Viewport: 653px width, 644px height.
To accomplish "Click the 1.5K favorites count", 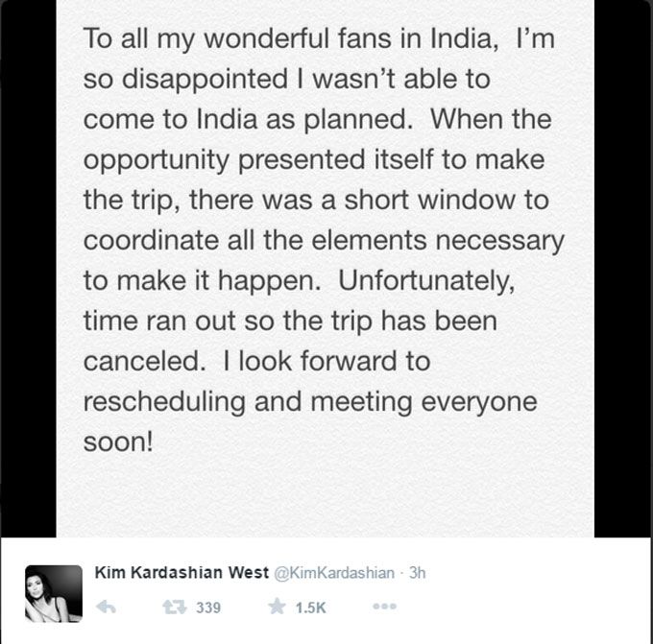I will (x=311, y=608).
